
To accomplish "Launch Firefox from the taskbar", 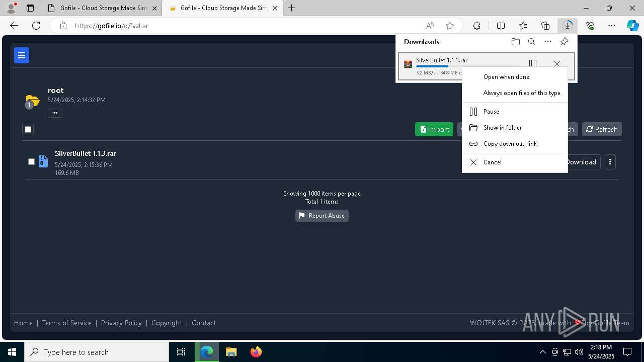I will [256, 352].
